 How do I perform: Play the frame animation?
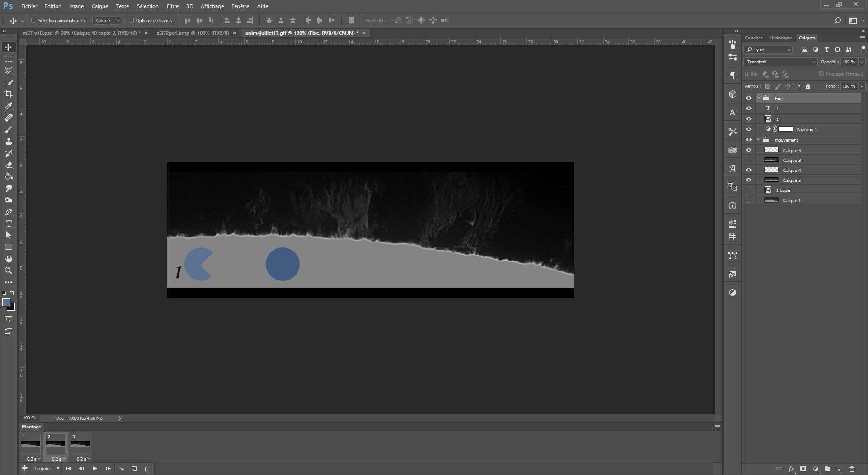tap(95, 469)
